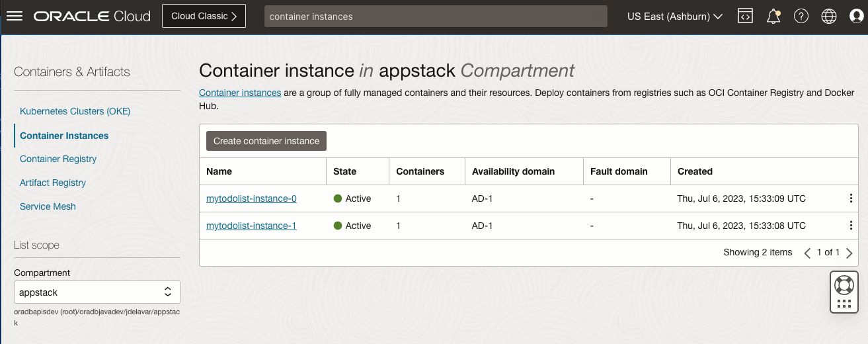
Task: Open the appstack compartment dropdown
Action: tap(97, 292)
